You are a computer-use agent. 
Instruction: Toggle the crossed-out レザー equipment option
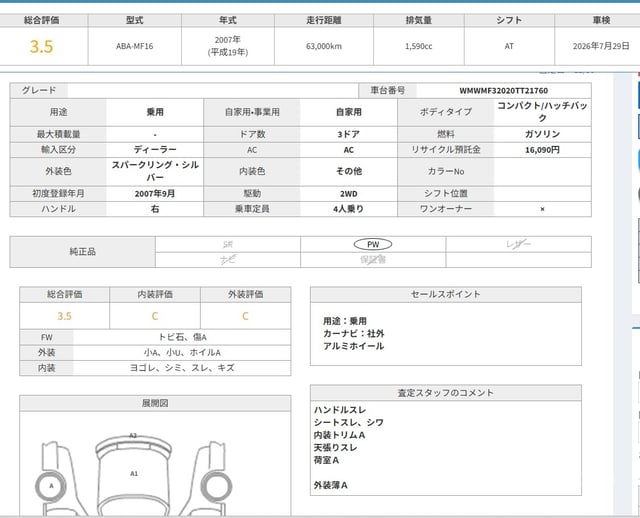[x=518, y=243]
